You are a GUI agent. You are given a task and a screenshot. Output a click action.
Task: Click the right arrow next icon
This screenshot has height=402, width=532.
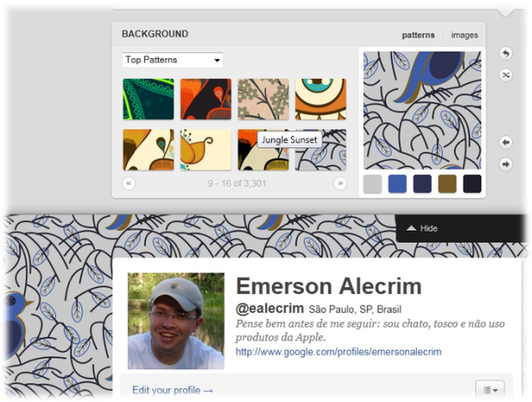[506, 164]
